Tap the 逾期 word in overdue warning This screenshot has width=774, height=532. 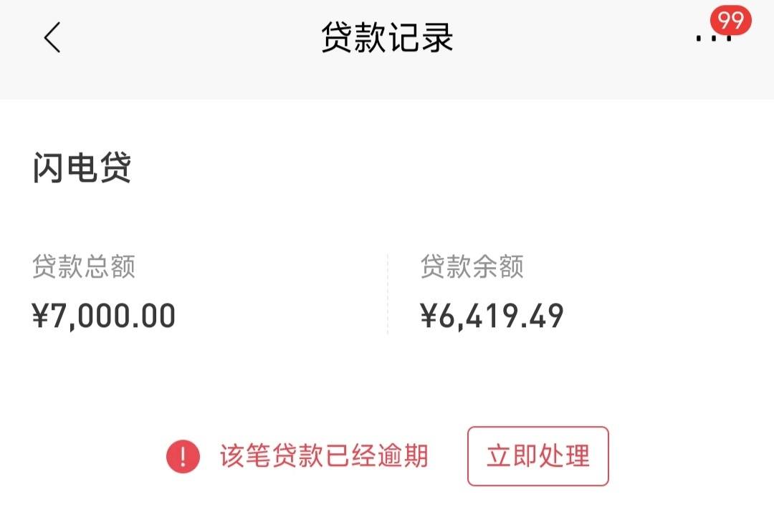coord(403,455)
